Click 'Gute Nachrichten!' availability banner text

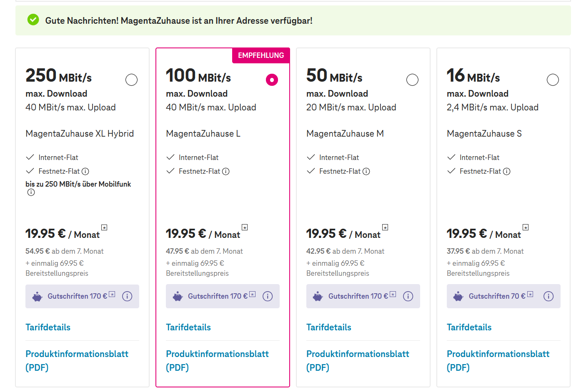pos(179,20)
